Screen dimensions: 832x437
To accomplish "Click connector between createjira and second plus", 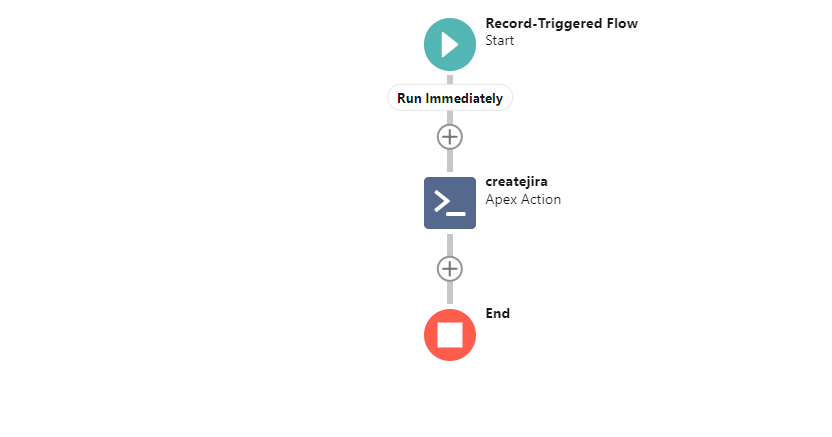I will 449,245.
